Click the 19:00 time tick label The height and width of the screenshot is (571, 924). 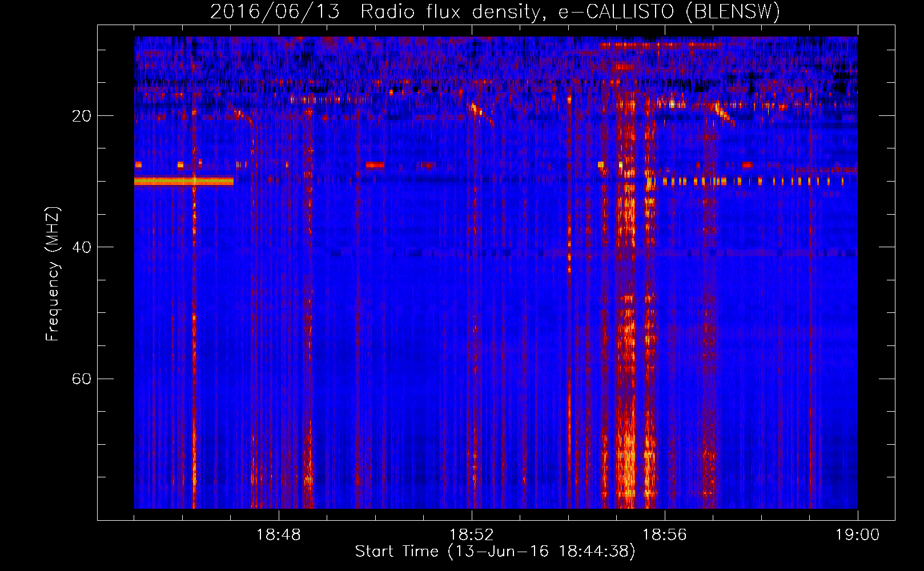click(858, 535)
